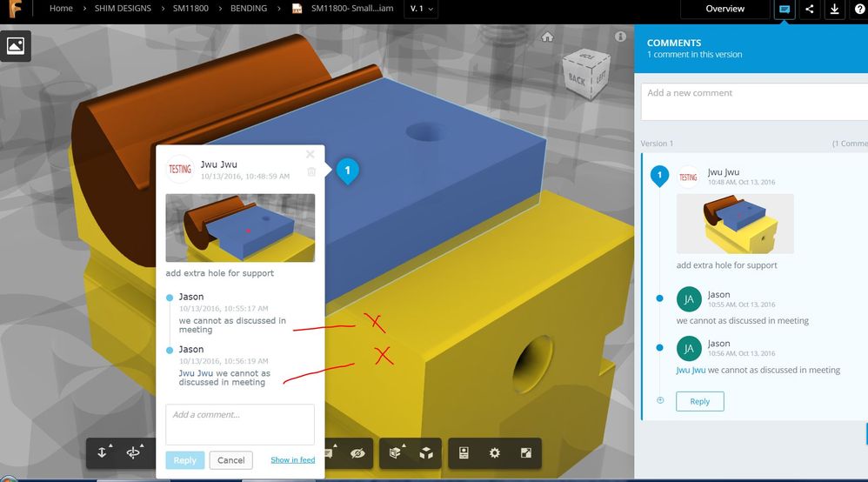Select the orbit tool icon

coord(133,452)
